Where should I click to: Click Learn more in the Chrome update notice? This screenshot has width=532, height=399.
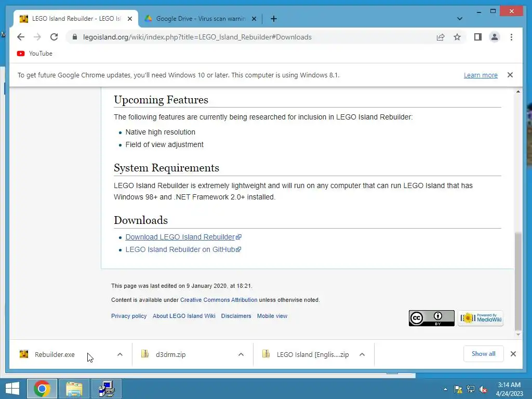481,75
